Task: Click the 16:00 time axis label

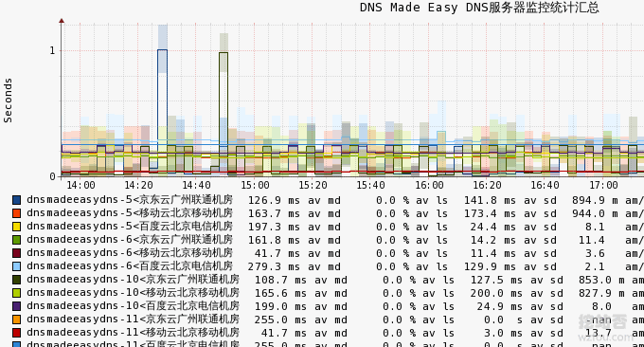Action: (429, 186)
